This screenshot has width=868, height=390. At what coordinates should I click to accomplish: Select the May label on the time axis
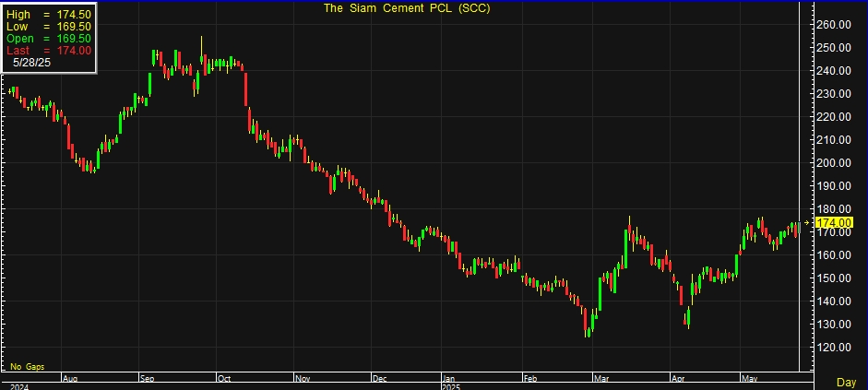click(x=748, y=377)
